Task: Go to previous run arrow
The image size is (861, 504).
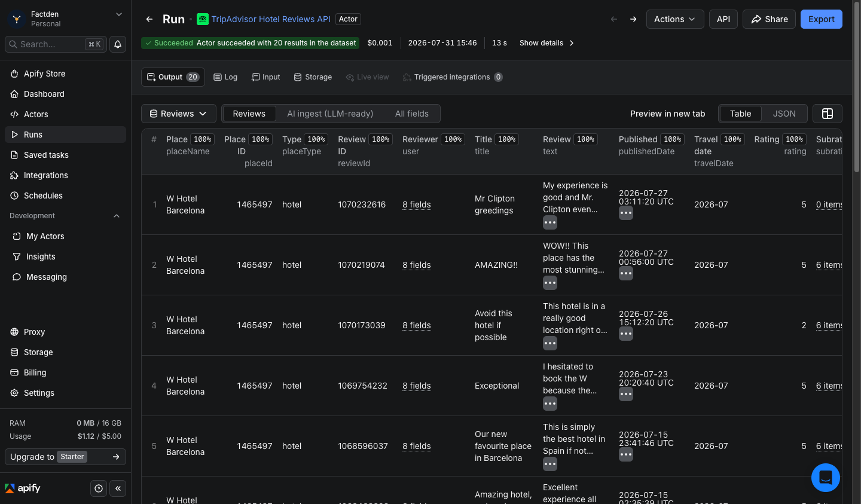Action: click(x=614, y=19)
